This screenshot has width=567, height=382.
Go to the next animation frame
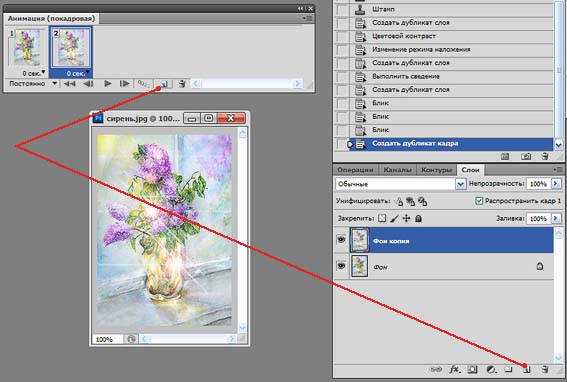(124, 84)
